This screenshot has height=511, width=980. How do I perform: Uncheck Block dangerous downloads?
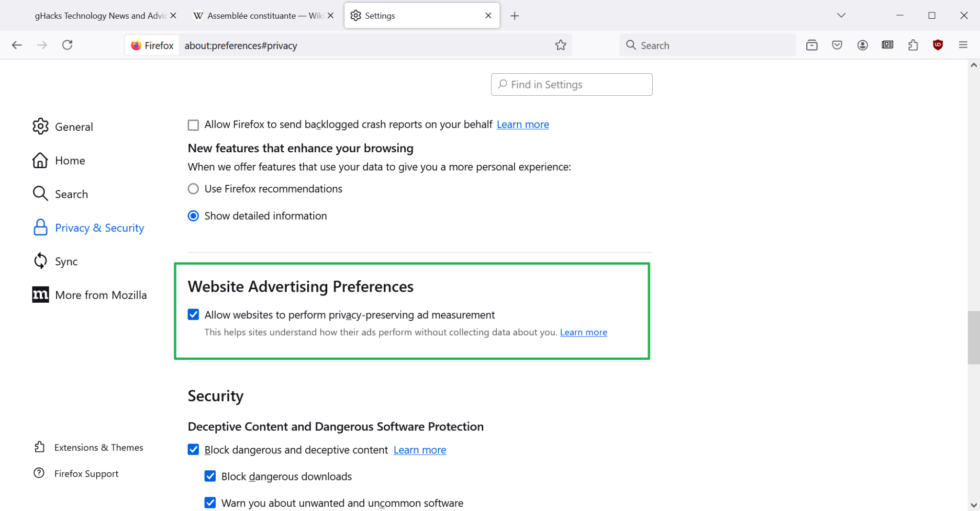[211, 476]
